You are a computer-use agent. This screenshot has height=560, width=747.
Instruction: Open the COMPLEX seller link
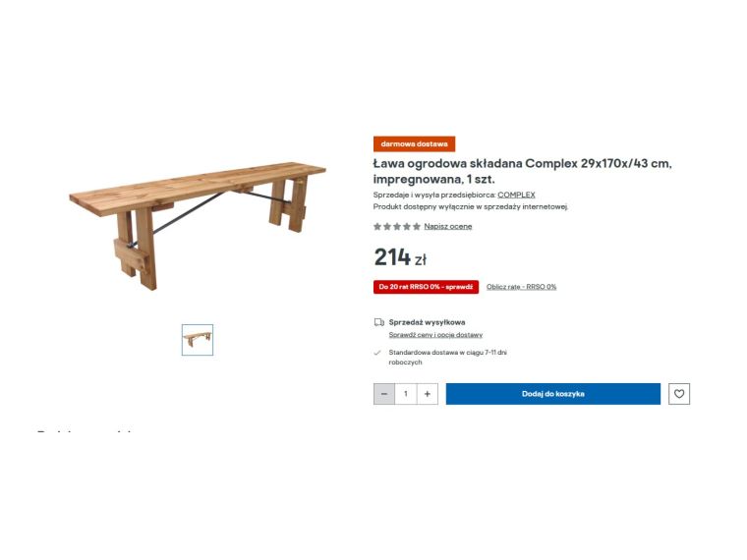(x=516, y=195)
